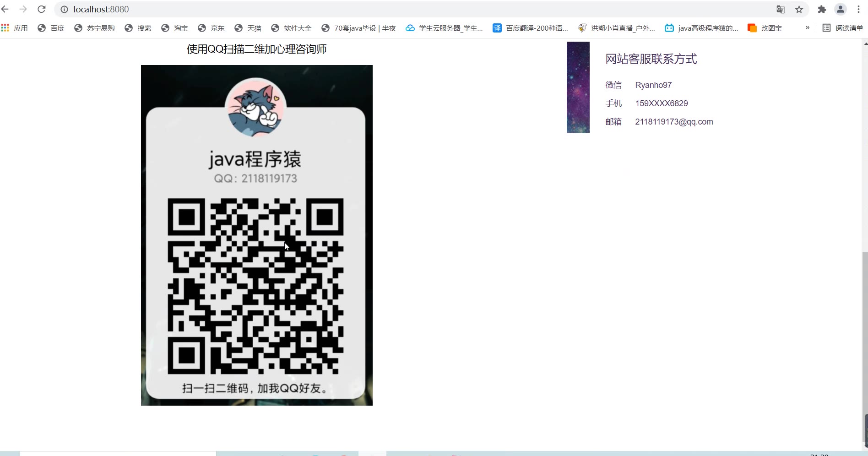
Task: Click the phone number 159XXXX6829
Action: point(662,103)
